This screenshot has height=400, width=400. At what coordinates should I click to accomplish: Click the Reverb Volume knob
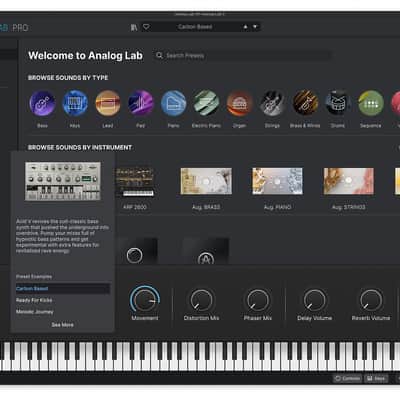click(x=371, y=300)
